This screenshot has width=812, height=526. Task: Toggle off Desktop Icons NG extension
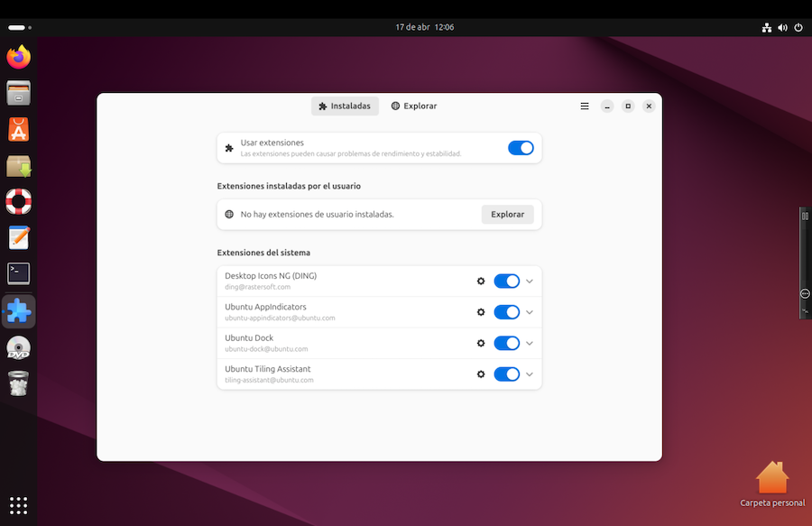507,281
